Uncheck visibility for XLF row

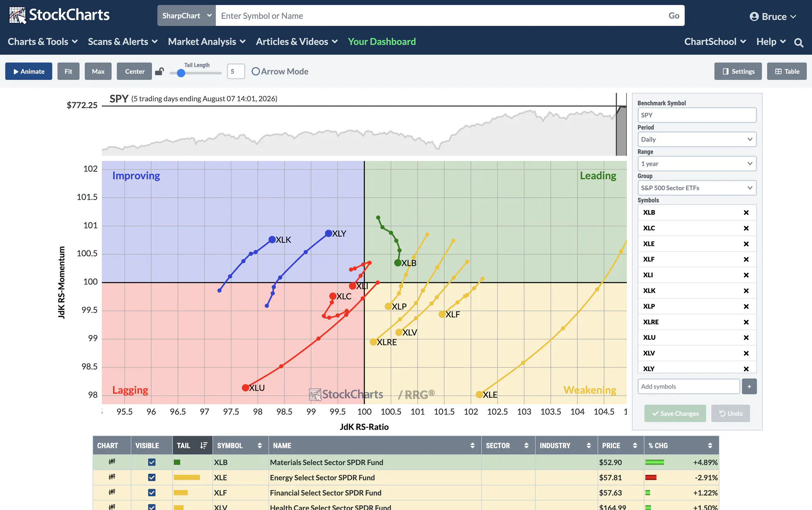click(152, 492)
